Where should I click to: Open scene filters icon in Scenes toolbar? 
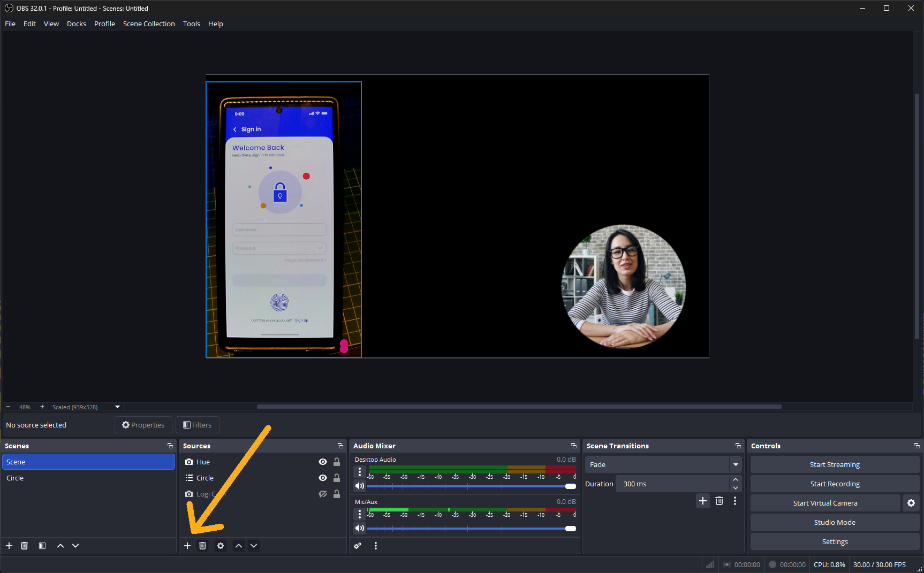pos(42,546)
